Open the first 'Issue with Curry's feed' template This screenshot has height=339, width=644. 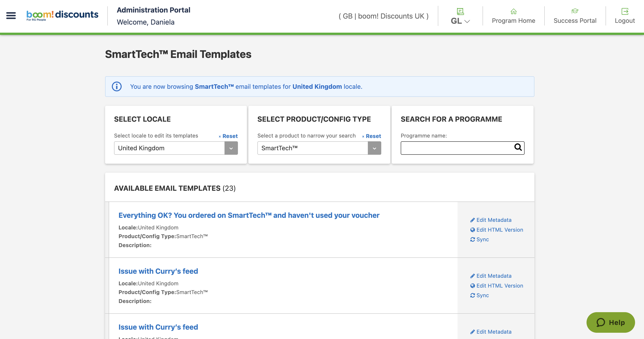pyautogui.click(x=158, y=271)
